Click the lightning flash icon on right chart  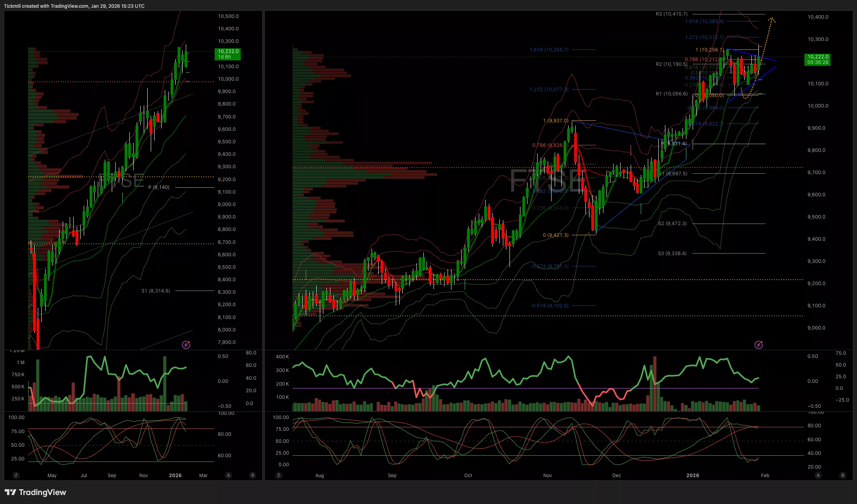click(x=758, y=345)
